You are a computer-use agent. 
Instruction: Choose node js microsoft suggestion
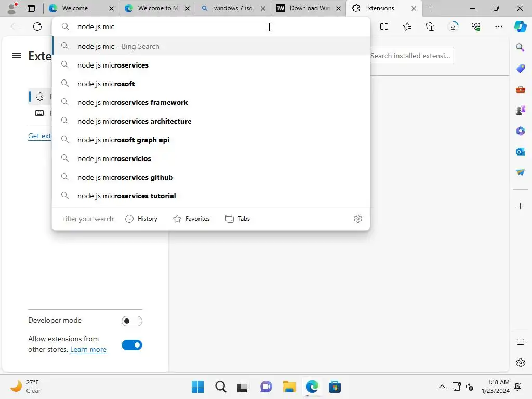tap(211, 84)
